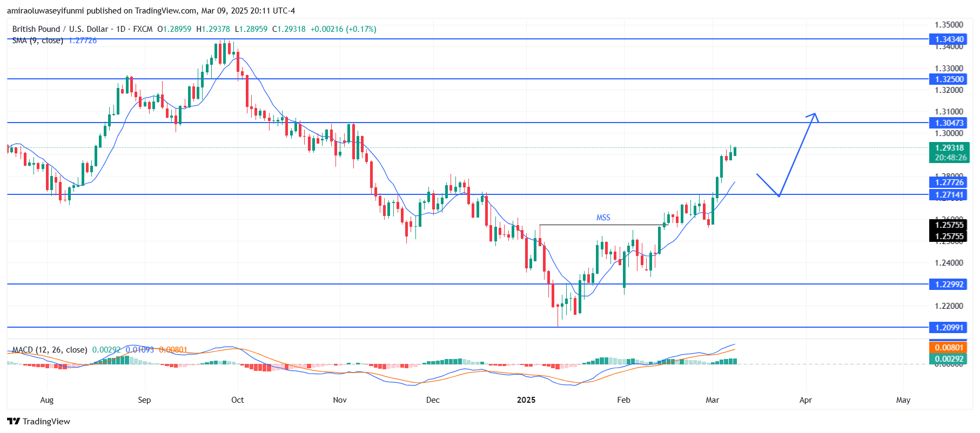Click the 1.27726 SMA price label
980x433 pixels.
948,182
